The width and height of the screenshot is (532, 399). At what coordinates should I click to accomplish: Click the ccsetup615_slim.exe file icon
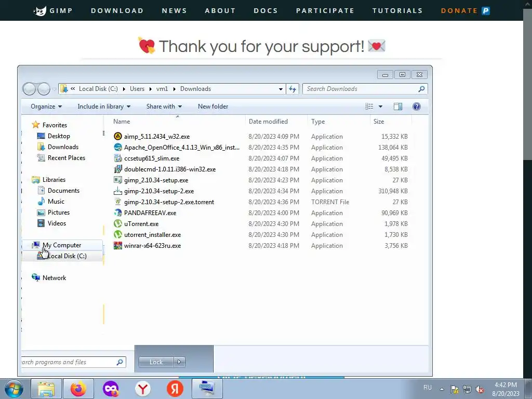click(118, 158)
